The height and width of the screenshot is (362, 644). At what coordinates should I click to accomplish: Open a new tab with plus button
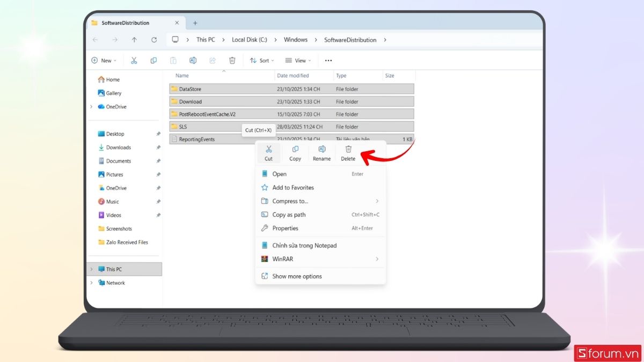[x=195, y=23]
